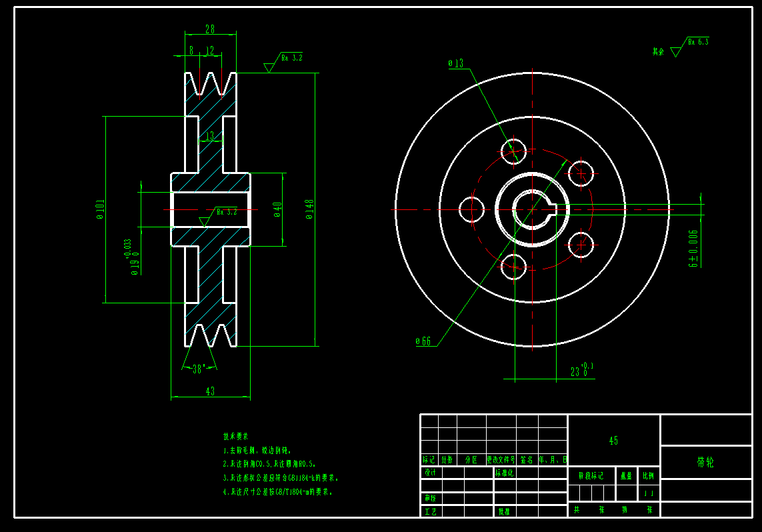The image size is (762, 532).
Task: Click the 43 hub length dimension
Action: coord(210,391)
